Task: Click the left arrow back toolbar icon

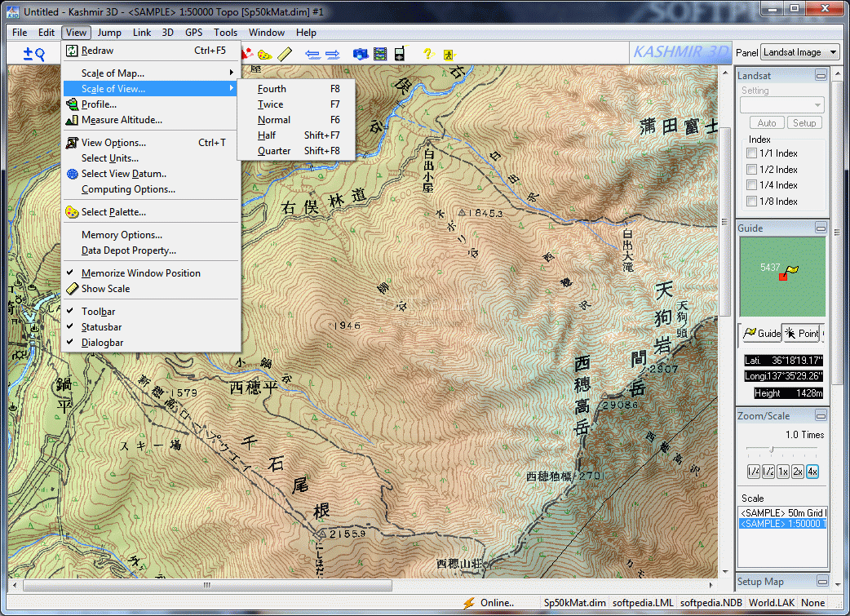Action: [312, 54]
